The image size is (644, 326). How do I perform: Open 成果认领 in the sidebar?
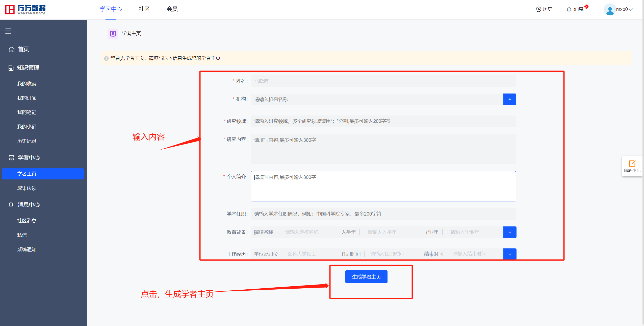(27, 188)
